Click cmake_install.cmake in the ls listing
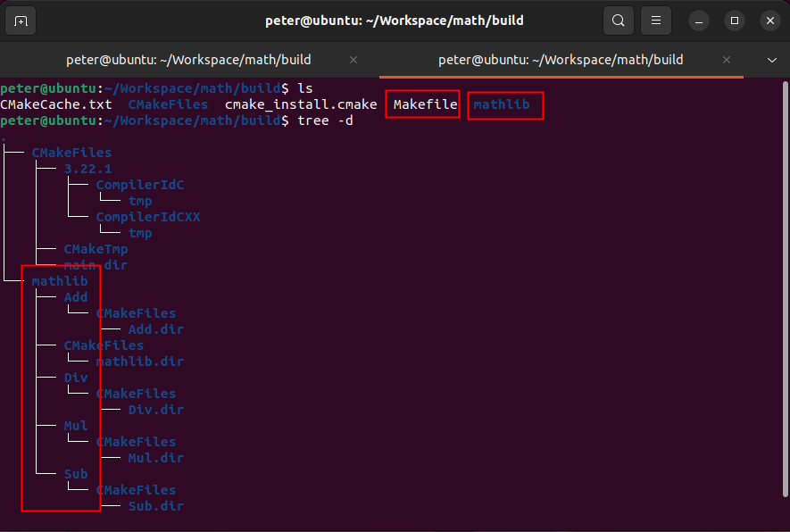This screenshot has height=532, width=790. 301,104
